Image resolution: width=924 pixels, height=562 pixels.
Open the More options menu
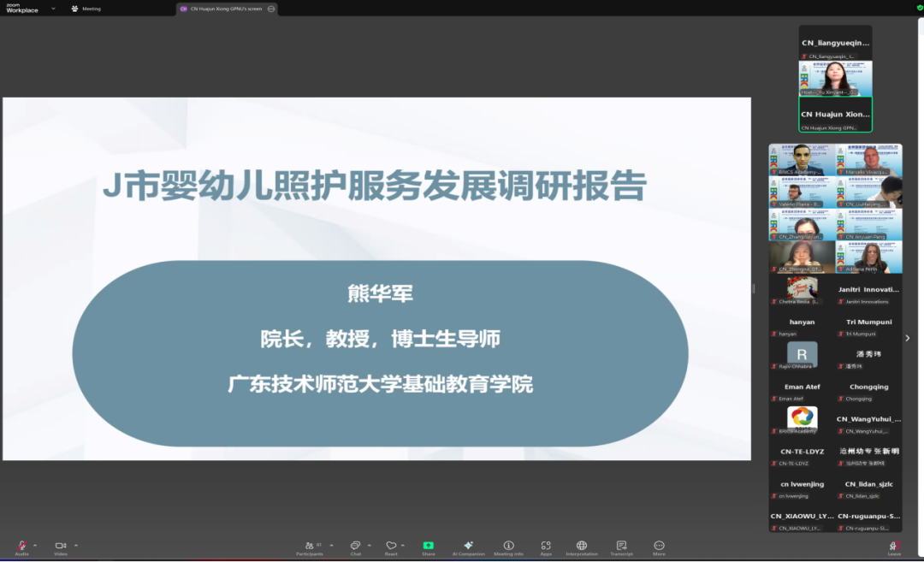(x=659, y=547)
